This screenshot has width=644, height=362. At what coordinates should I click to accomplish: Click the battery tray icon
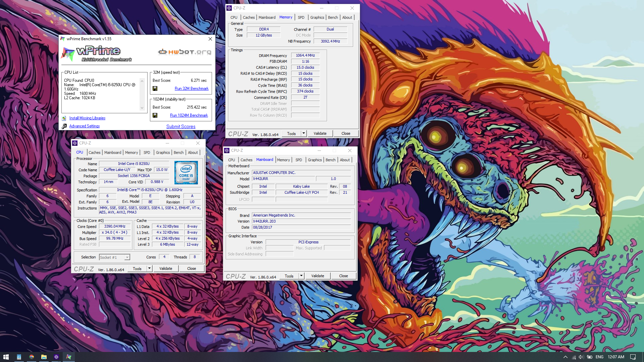589,357
